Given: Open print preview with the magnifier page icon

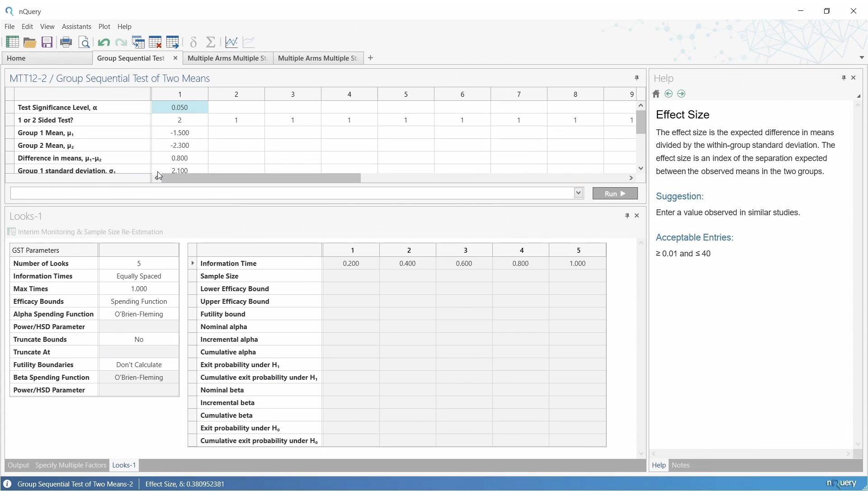Looking at the screenshot, I should (x=84, y=42).
